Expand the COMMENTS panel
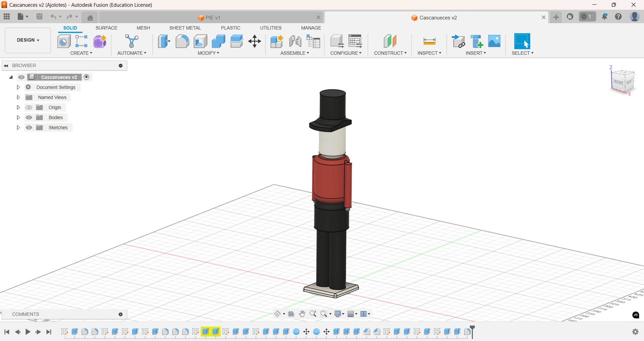The height and width of the screenshot is (341, 644). coord(120,314)
